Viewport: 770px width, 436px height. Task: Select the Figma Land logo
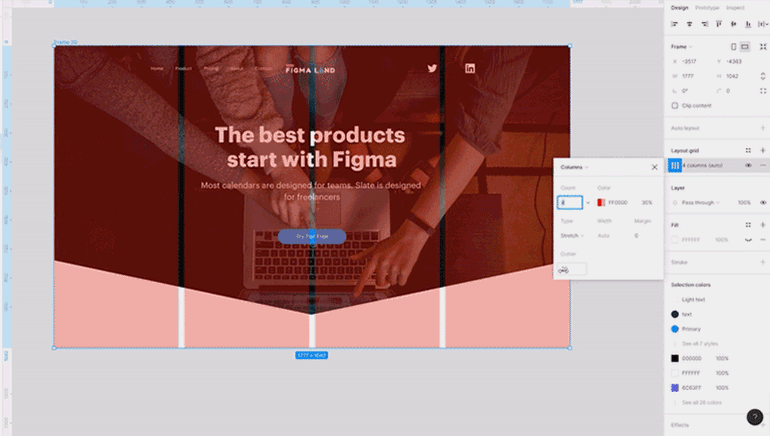(x=310, y=69)
